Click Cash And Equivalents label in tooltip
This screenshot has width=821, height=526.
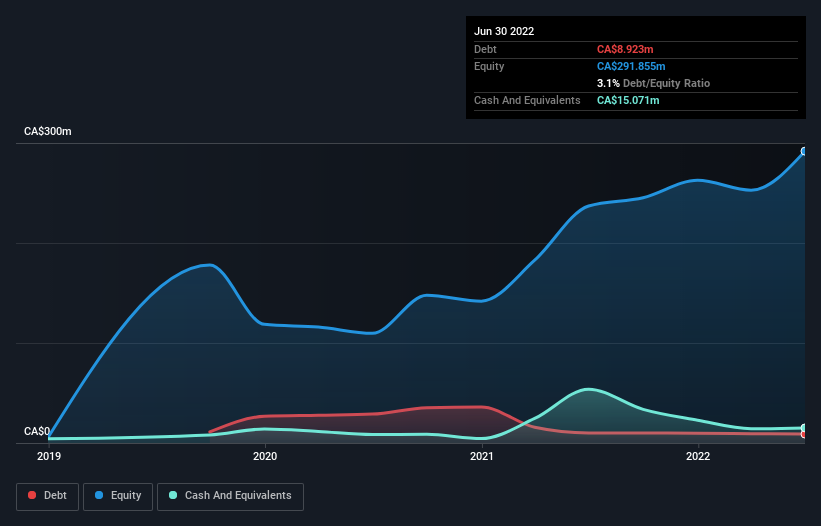(x=527, y=100)
